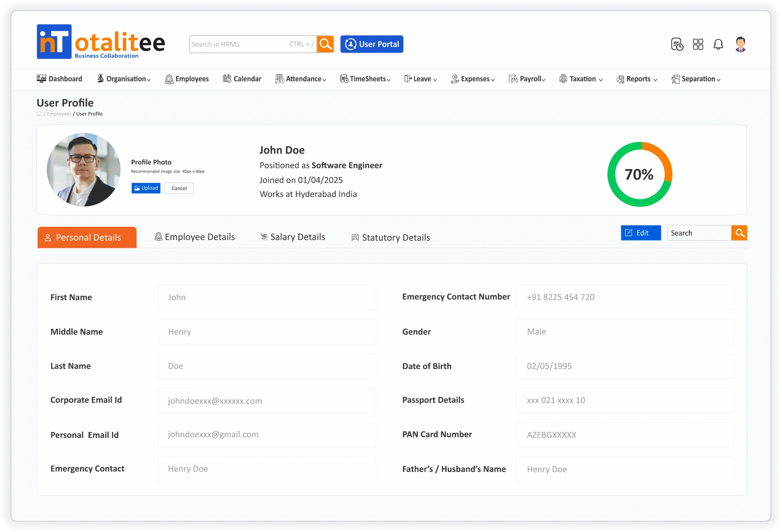Expand the Attendance dropdown menu
Viewport: 782px width, 532px height.
pyautogui.click(x=301, y=79)
